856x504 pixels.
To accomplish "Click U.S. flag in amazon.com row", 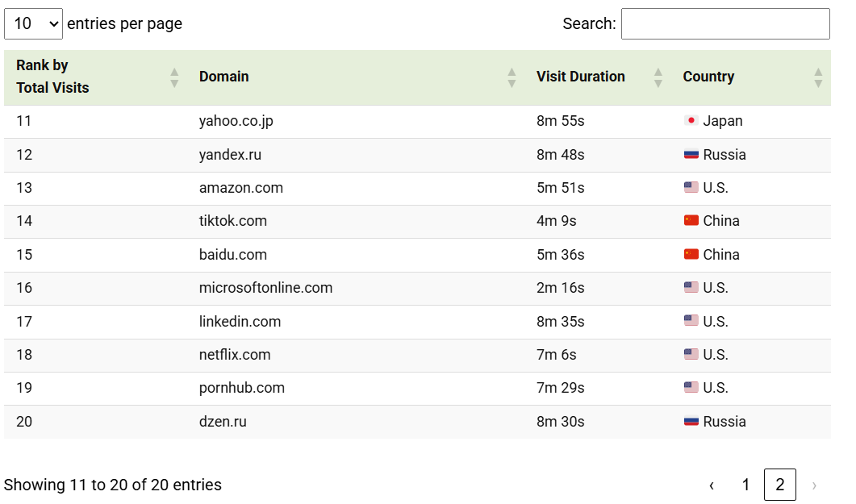I will coord(691,188).
